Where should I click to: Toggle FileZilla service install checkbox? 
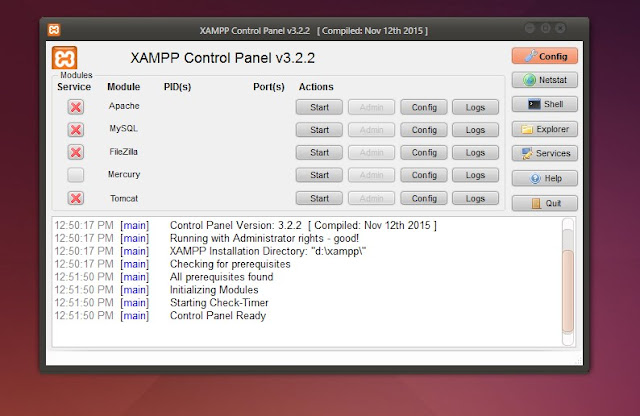point(76,152)
